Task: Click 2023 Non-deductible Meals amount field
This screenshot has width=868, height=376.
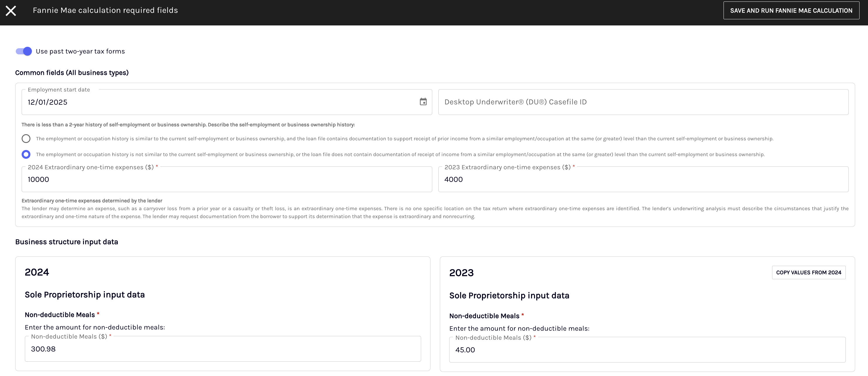Action: tap(647, 350)
